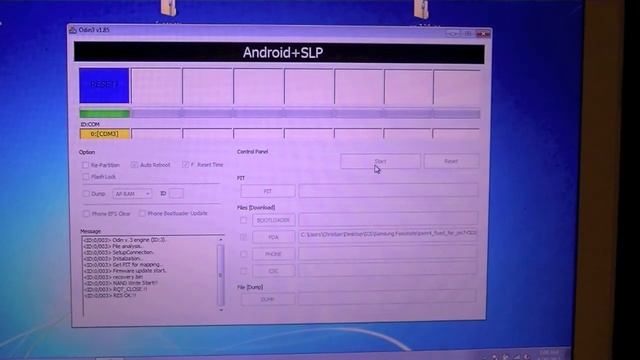Click the Message log scroll-up arrow
The image size is (640, 360).
[x=221, y=240]
